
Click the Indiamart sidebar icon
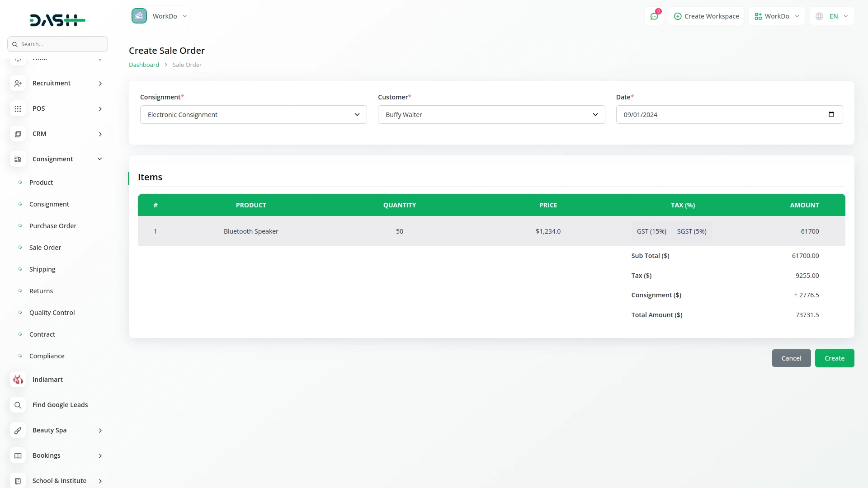pyautogui.click(x=18, y=380)
